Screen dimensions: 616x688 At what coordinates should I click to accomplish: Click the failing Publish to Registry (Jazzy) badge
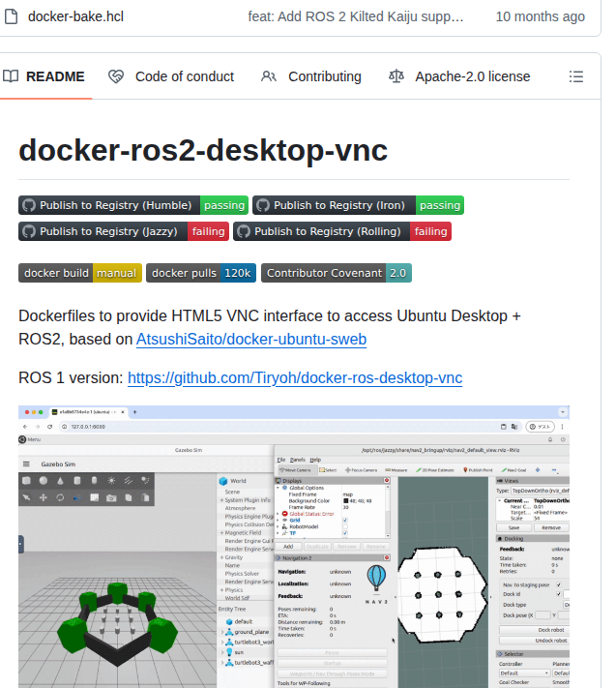click(x=124, y=231)
